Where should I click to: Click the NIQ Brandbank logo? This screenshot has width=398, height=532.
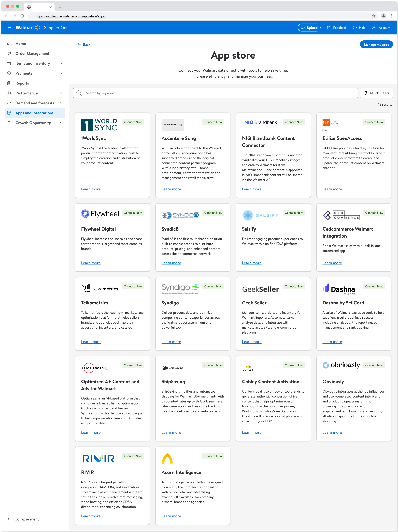260,122
